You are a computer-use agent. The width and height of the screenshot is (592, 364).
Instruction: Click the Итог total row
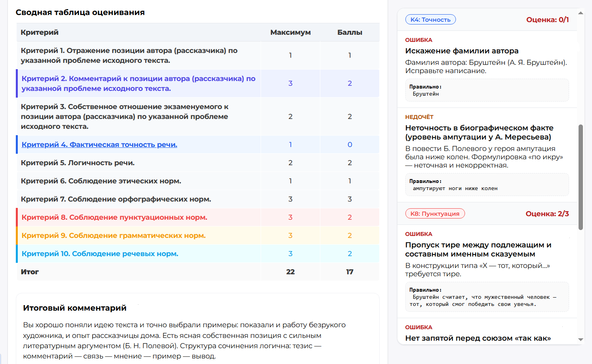198,272
